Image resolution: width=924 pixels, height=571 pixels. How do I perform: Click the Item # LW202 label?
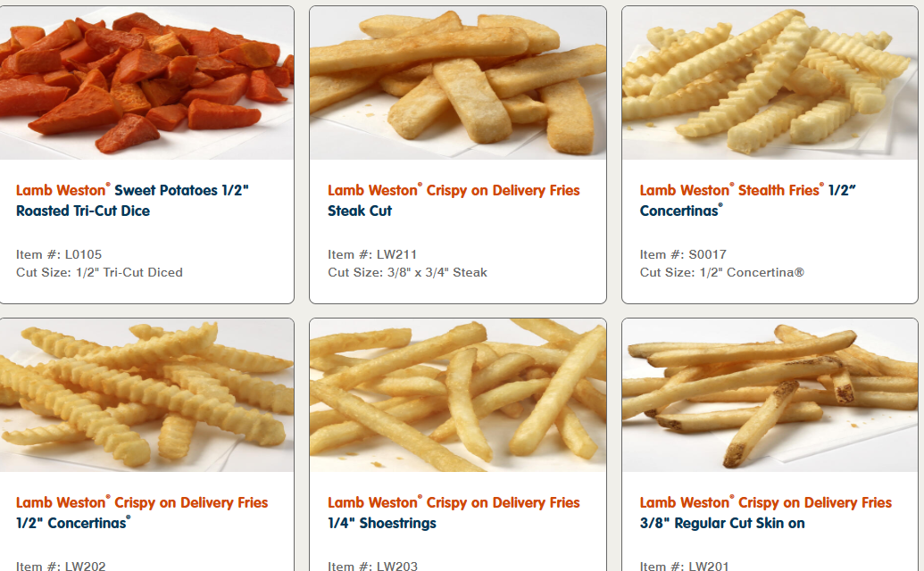coord(61,566)
